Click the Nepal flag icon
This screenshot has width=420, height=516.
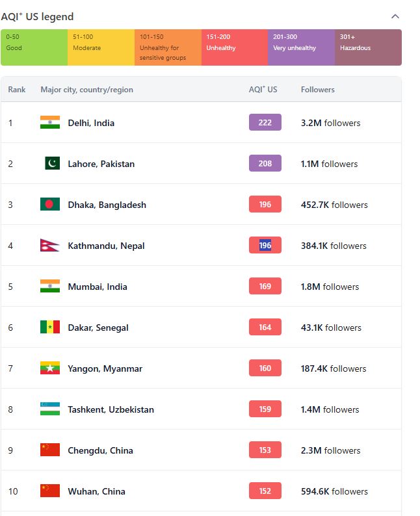pos(50,245)
